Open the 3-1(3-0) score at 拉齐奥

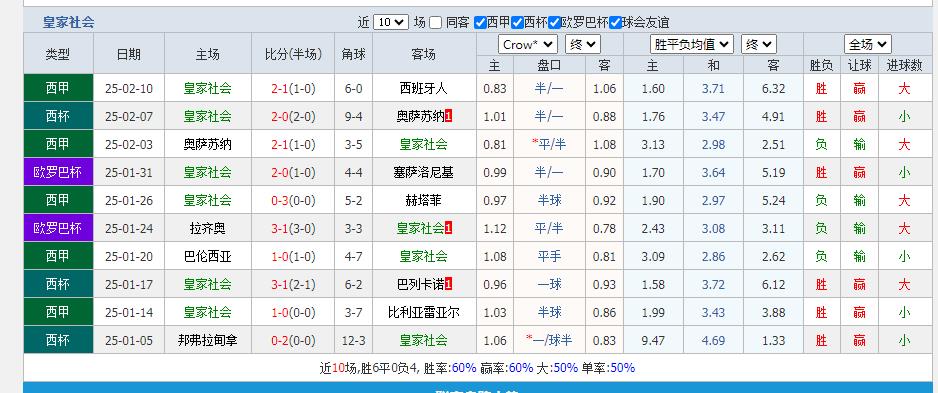pos(293,229)
